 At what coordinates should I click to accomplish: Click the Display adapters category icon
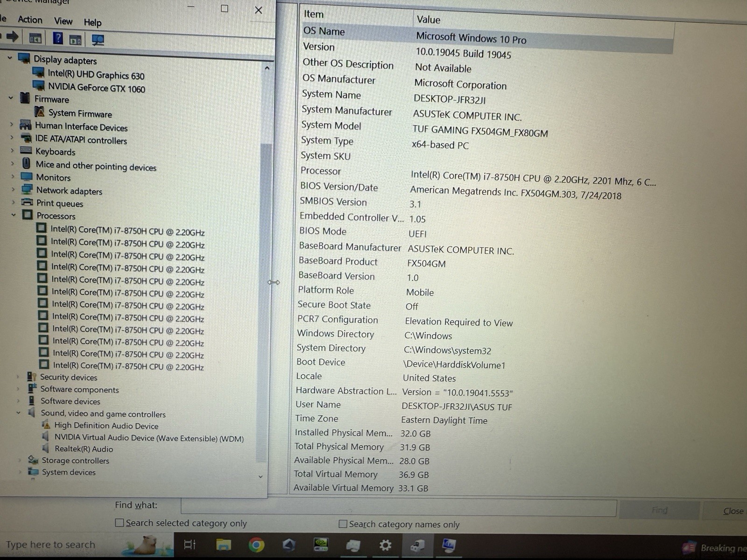pyautogui.click(x=24, y=58)
